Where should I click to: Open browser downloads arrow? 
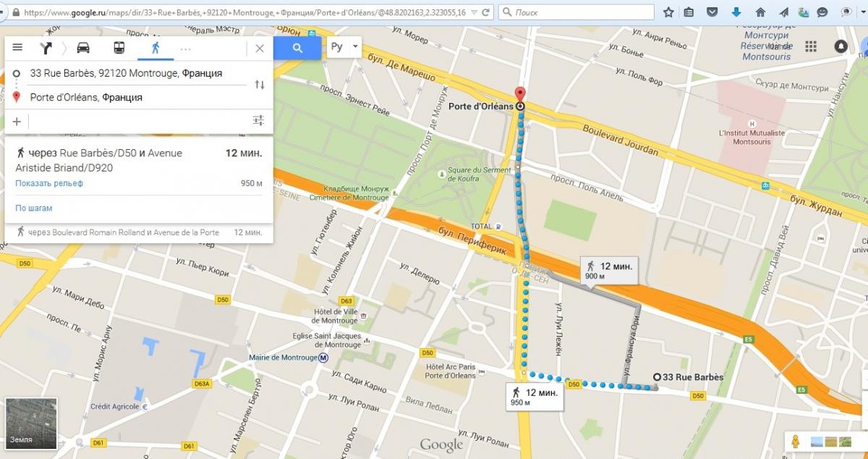(x=736, y=12)
